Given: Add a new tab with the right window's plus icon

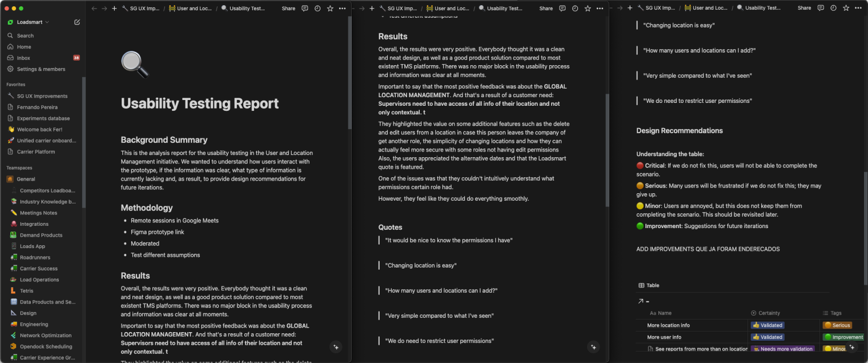Looking at the screenshot, I should [630, 9].
